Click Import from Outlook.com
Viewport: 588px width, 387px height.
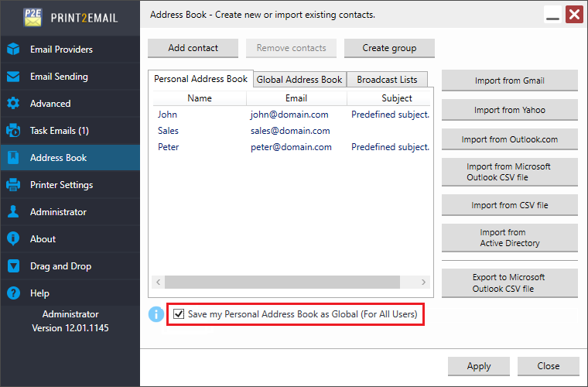point(510,139)
